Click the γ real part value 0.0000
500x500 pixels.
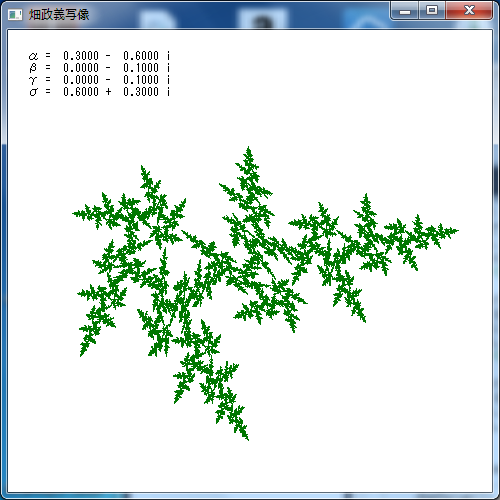tap(81, 80)
